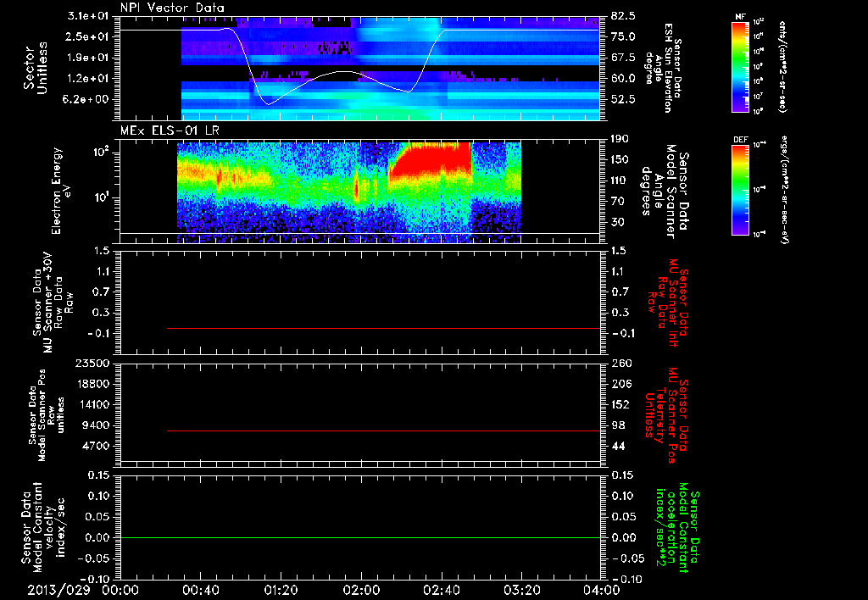
Task: Click the red line in Scanner Pos panel
Action: pos(383,431)
